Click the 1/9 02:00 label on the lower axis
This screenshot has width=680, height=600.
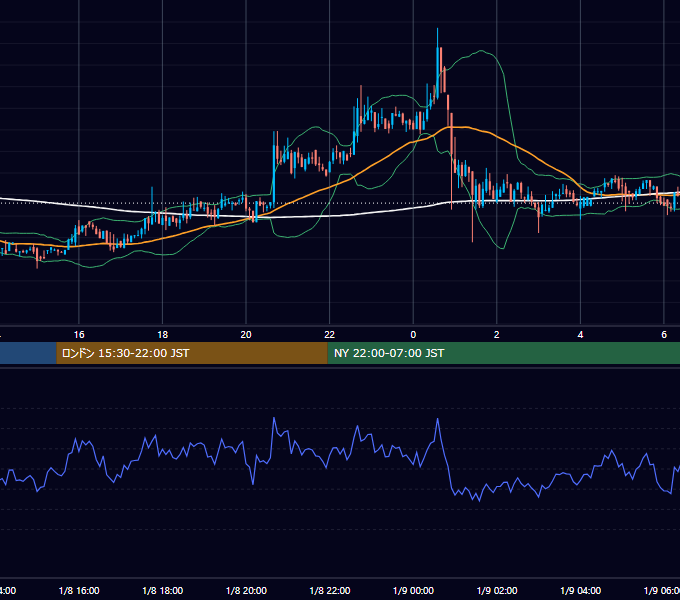497,590
